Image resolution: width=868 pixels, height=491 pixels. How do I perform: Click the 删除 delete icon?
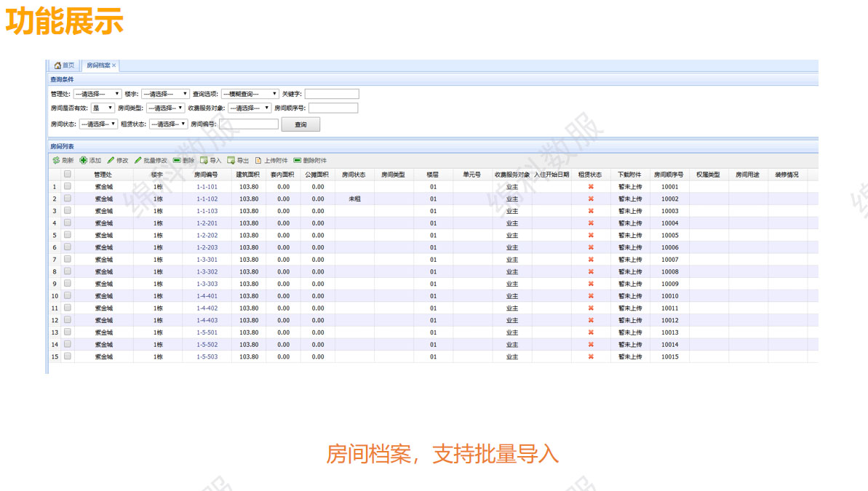pyautogui.click(x=177, y=161)
